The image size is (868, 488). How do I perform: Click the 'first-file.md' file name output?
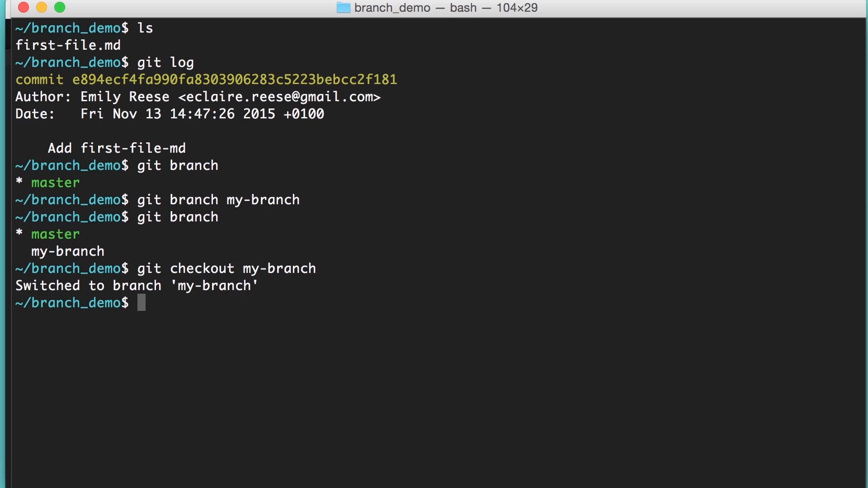[68, 45]
